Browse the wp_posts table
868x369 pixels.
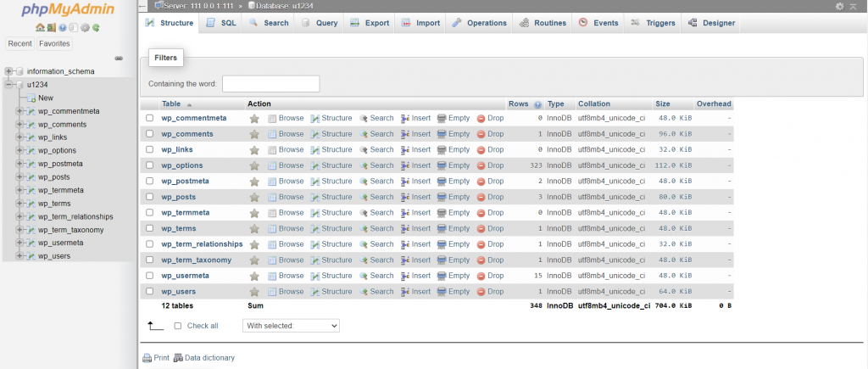286,197
